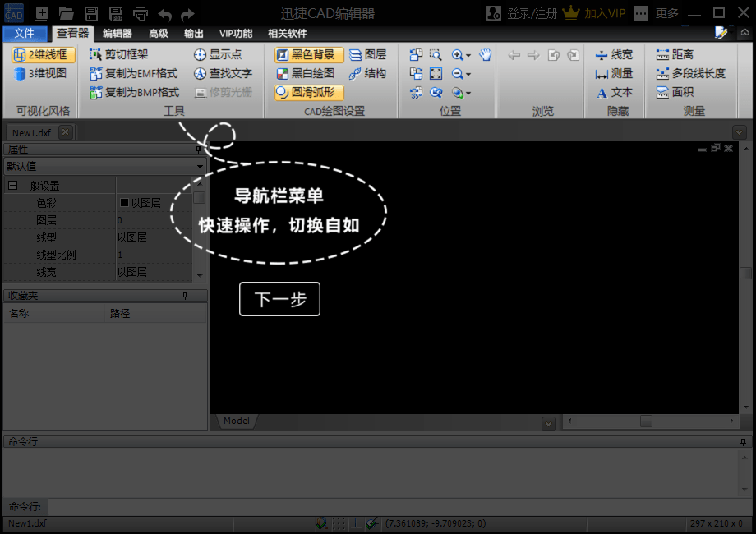This screenshot has height=534, width=756.
Task: Select the 面积 area measurement tool
Action: point(684,92)
